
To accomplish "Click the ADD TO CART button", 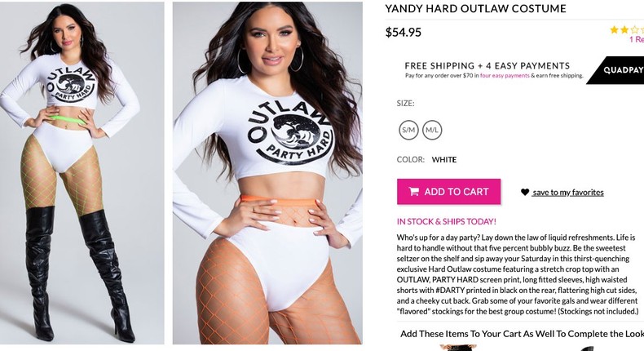I will coord(448,191).
